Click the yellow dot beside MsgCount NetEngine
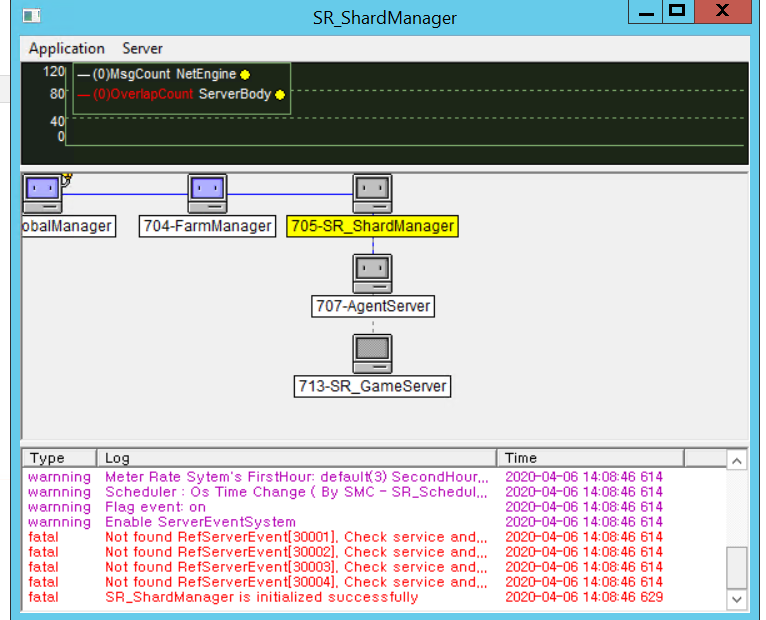The width and height of the screenshot is (766, 620). coord(245,75)
